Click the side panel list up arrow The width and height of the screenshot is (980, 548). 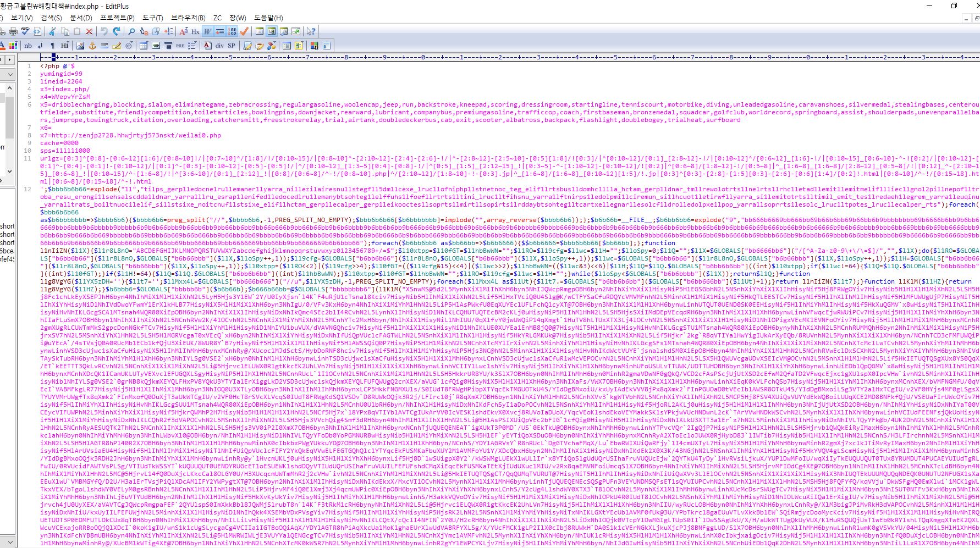click(10, 87)
